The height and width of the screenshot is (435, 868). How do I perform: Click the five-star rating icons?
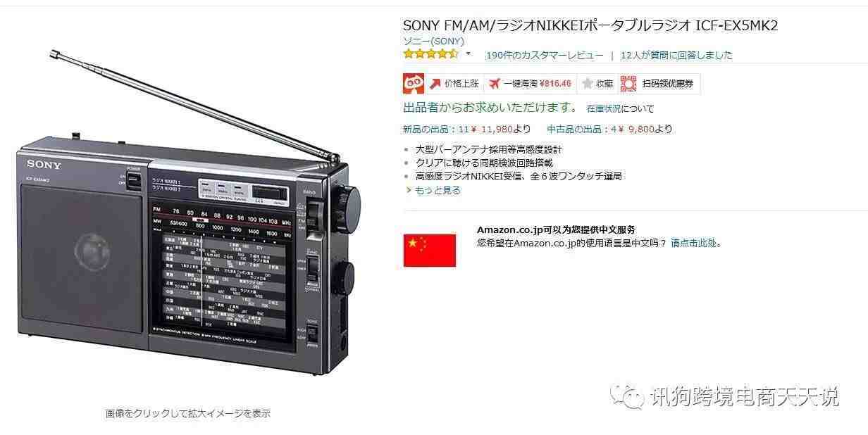click(x=430, y=54)
